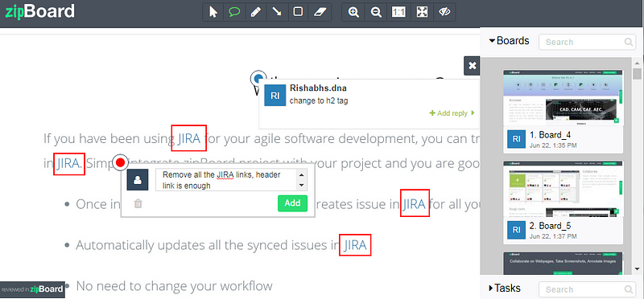Select the rectangle shape tool

point(298,12)
